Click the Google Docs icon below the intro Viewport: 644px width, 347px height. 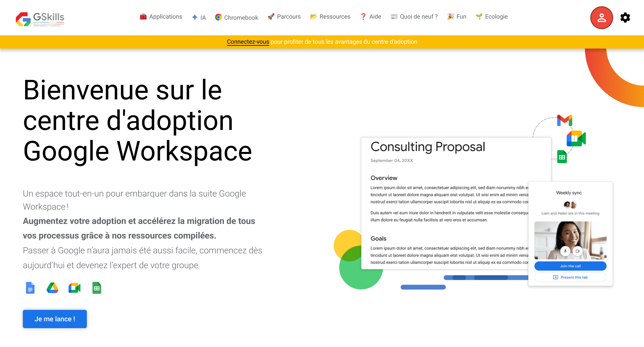pyautogui.click(x=30, y=288)
